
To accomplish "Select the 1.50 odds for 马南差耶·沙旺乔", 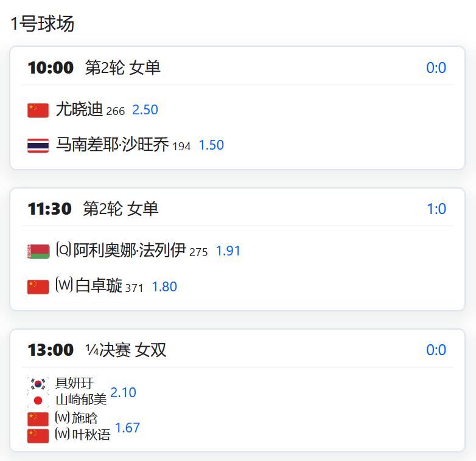I will [x=211, y=145].
